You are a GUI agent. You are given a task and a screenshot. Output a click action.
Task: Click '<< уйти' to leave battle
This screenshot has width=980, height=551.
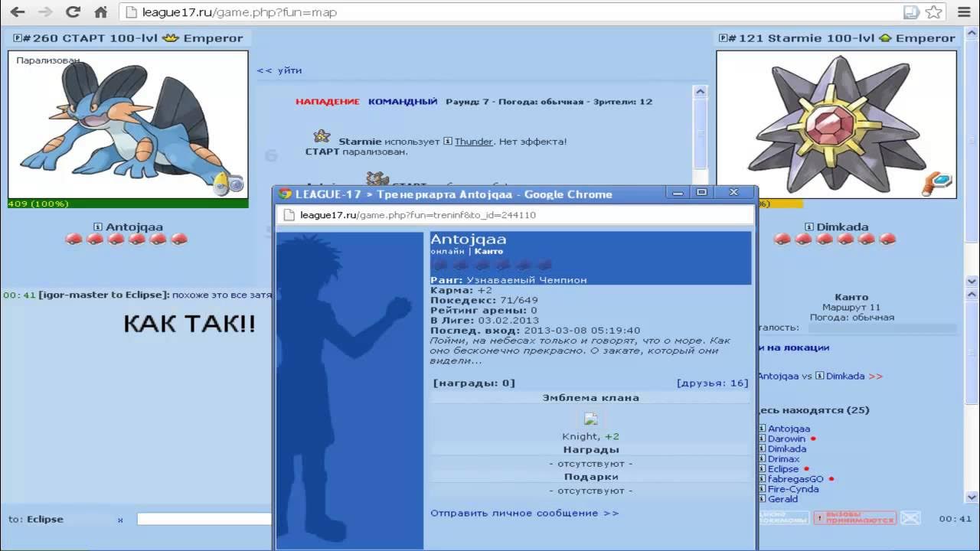pos(279,70)
